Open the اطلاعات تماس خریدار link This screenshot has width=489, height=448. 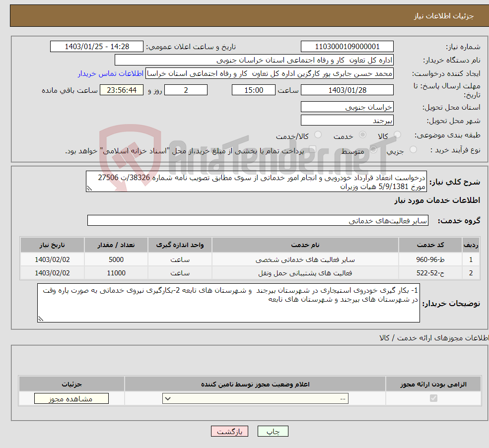click(x=111, y=73)
